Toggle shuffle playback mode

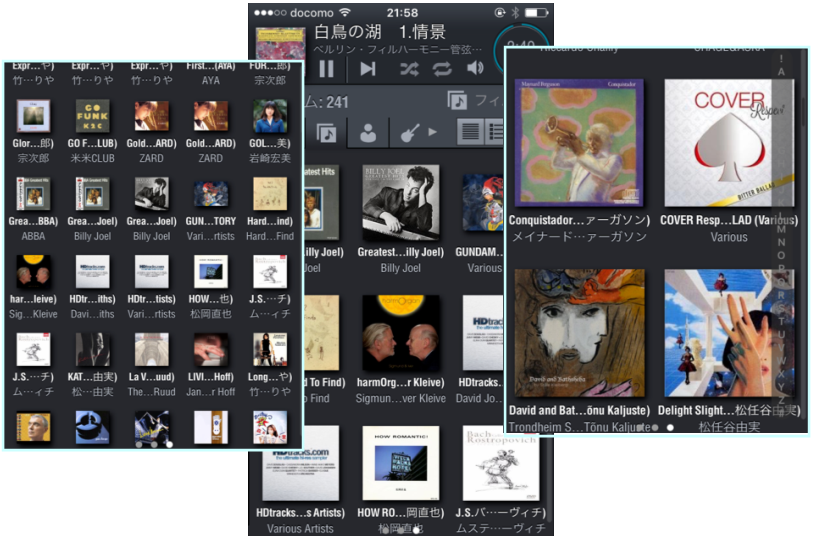pyautogui.click(x=409, y=68)
